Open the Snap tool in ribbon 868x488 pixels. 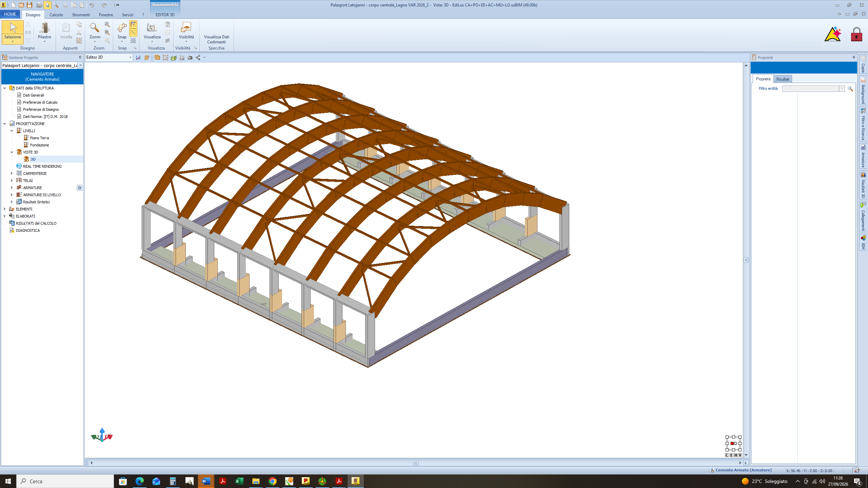coord(122,32)
